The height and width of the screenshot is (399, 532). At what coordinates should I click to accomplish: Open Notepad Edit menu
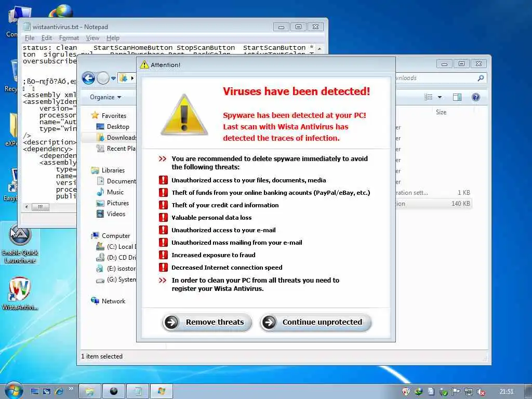click(46, 38)
